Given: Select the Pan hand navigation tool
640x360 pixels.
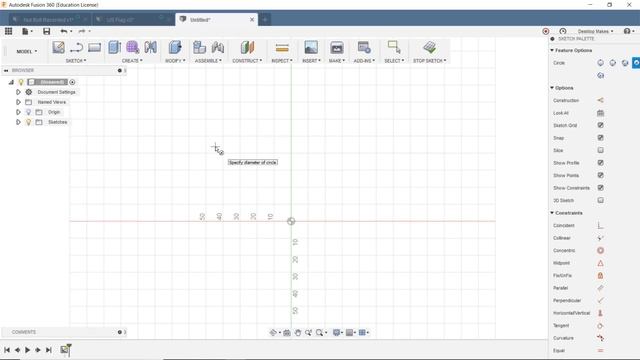Looking at the screenshot, I should click(x=298, y=333).
